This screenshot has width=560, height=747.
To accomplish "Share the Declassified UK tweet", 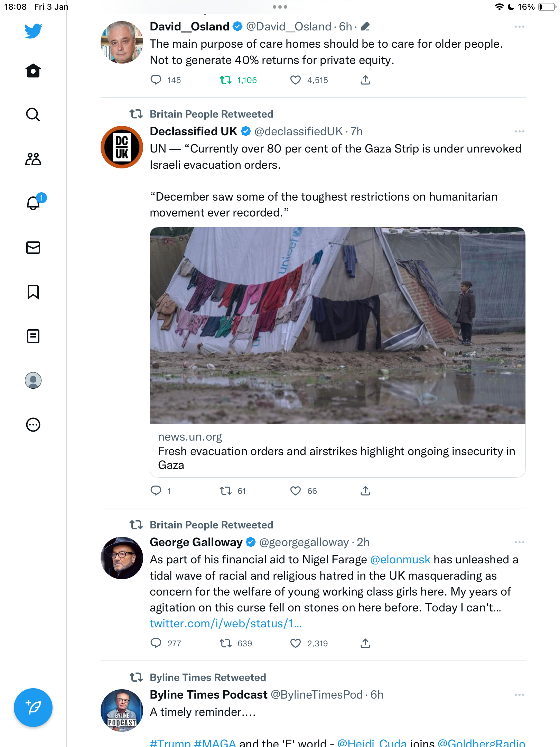I will 365,491.
